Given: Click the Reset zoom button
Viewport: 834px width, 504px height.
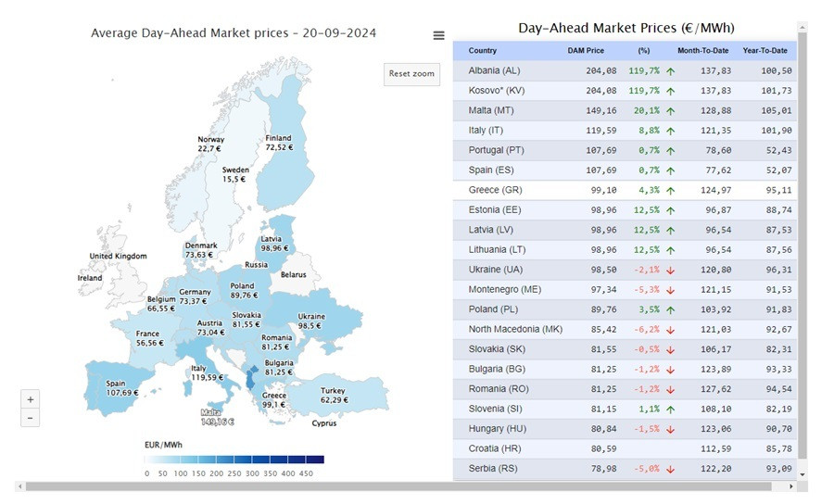Looking at the screenshot, I should [411, 74].
